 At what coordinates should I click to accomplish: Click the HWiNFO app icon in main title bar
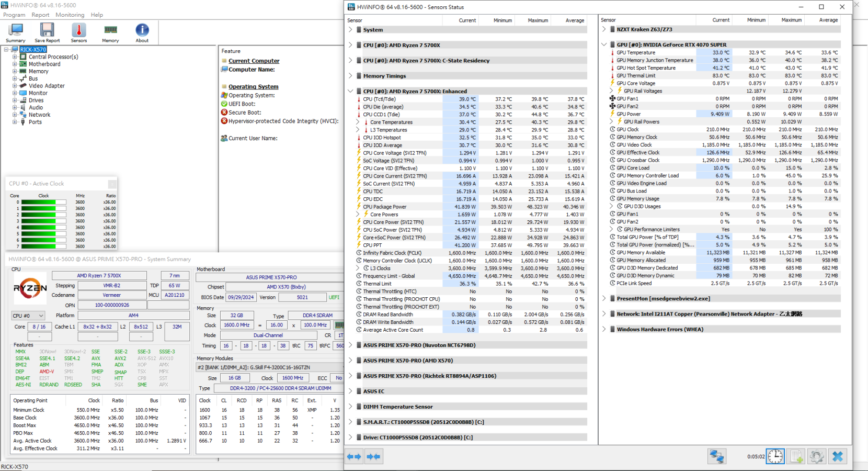coord(5,5)
